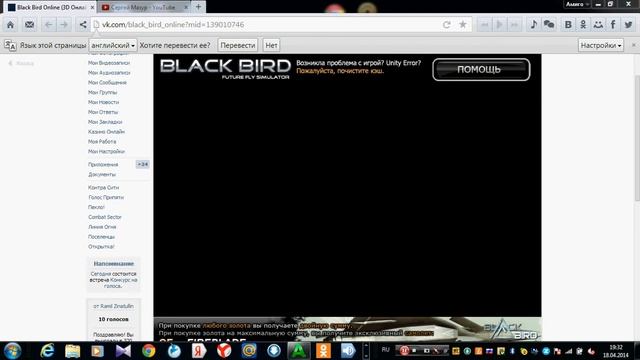Open the VKontakte B icon in the toolbar
The image size is (640, 360).
568,25
